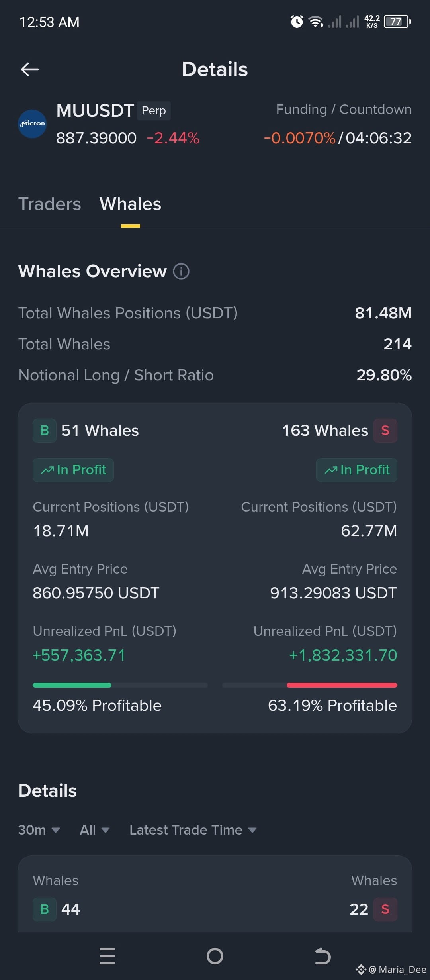The width and height of the screenshot is (430, 980).
Task: Expand the 30m timeframe dropdown
Action: (39, 830)
